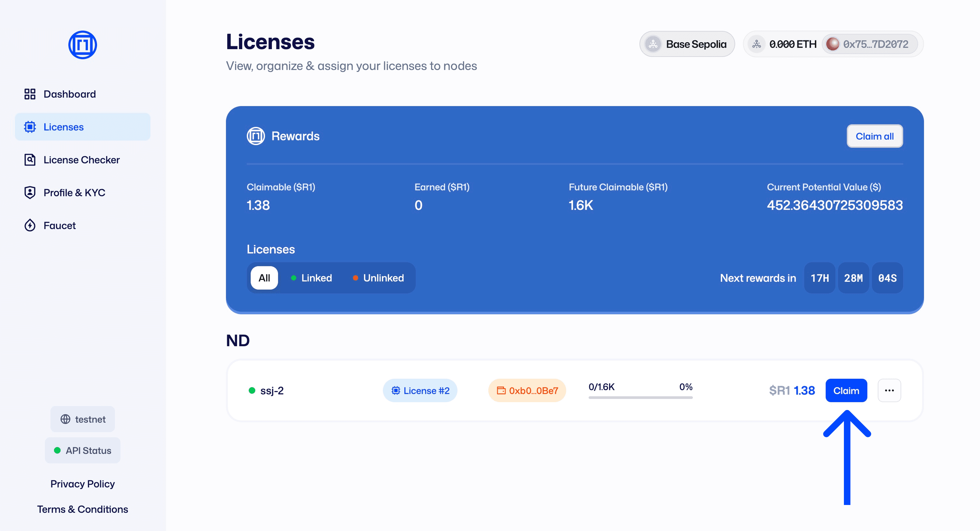Click the 0.000 ETH balance
The image size is (980, 531).
pos(793,44)
